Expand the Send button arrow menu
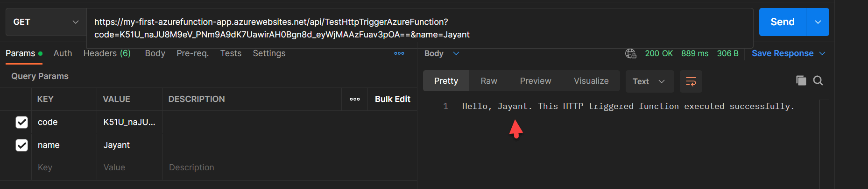The height and width of the screenshot is (189, 868). (x=818, y=22)
